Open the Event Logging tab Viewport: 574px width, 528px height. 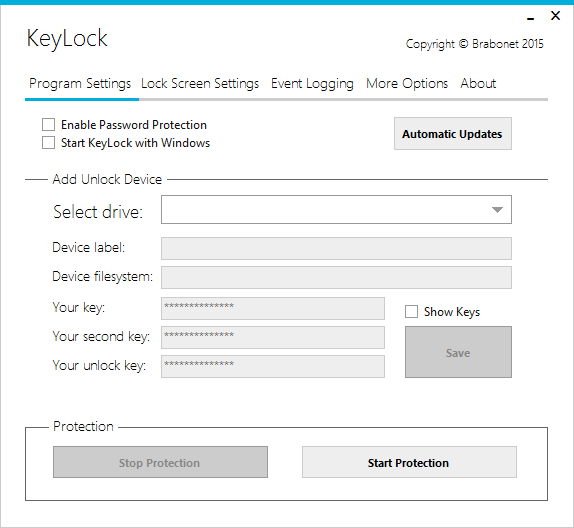[x=312, y=84]
